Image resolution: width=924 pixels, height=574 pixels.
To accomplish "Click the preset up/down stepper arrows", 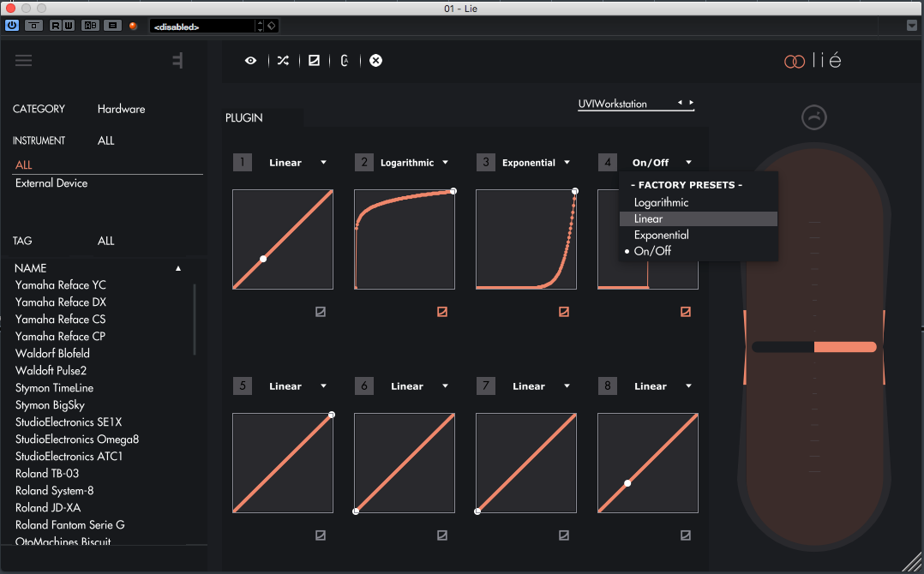I will point(259,26).
